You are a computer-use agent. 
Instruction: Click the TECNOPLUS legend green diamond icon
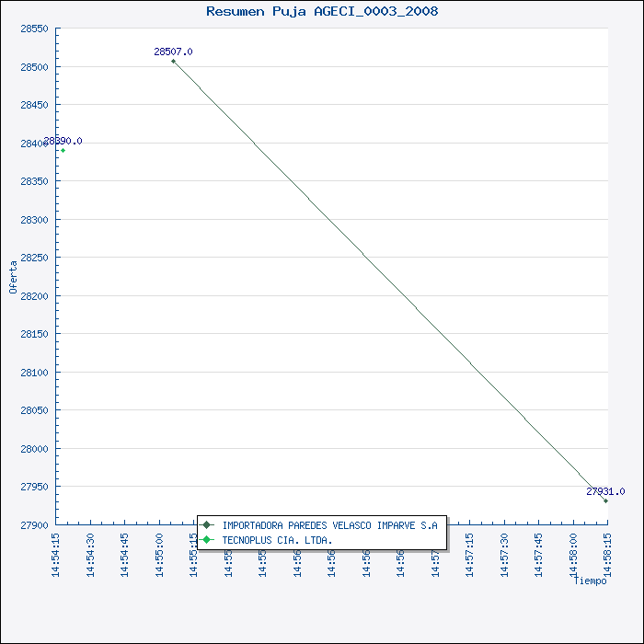[x=207, y=540]
